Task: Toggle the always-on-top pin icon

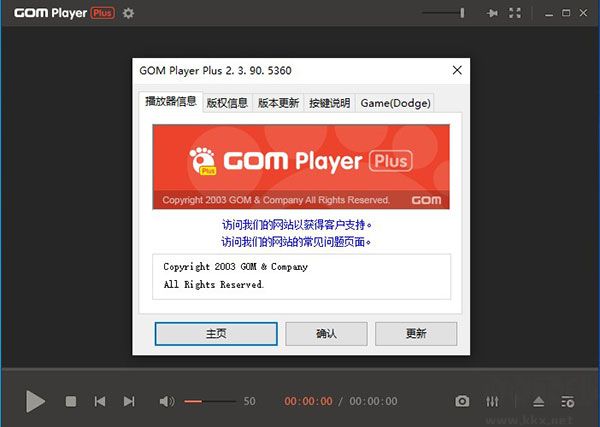Action: tap(492, 13)
